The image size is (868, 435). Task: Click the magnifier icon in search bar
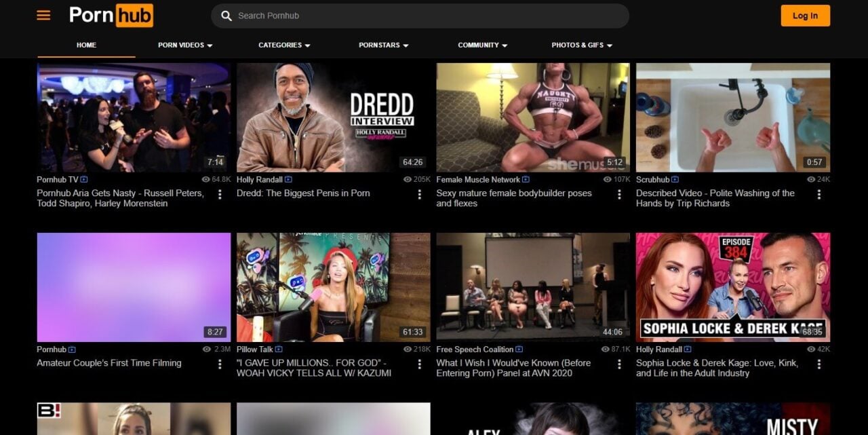pyautogui.click(x=226, y=16)
